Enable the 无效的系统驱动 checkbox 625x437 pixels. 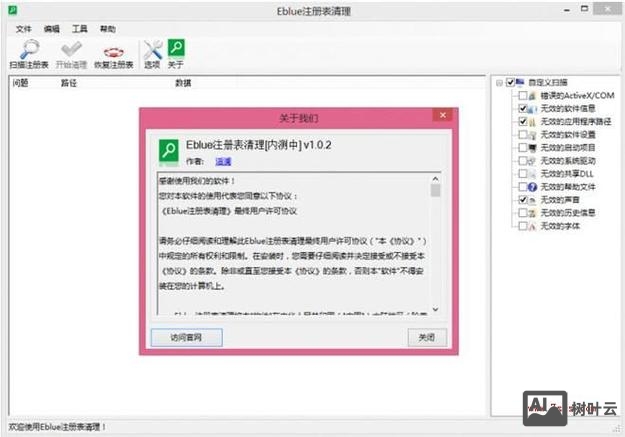point(523,161)
